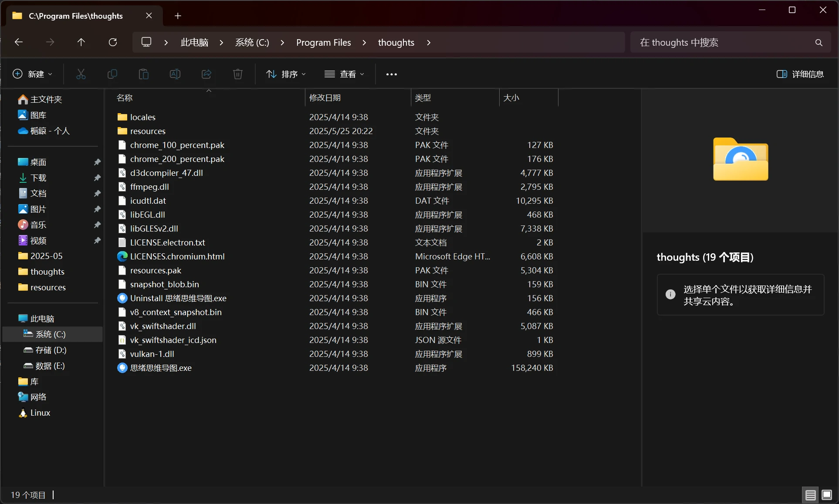
Task: Click the Copy icon in toolbar
Action: tap(112, 74)
